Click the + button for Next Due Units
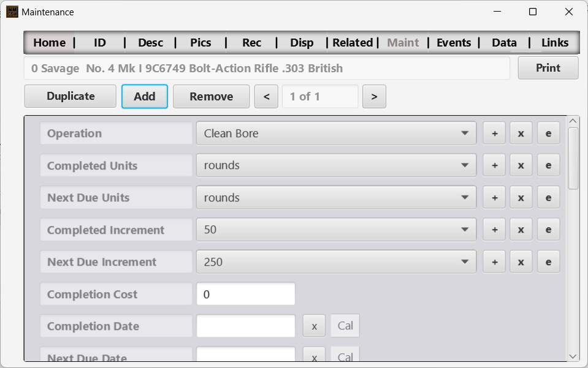The height and width of the screenshot is (368, 588). [x=494, y=198]
